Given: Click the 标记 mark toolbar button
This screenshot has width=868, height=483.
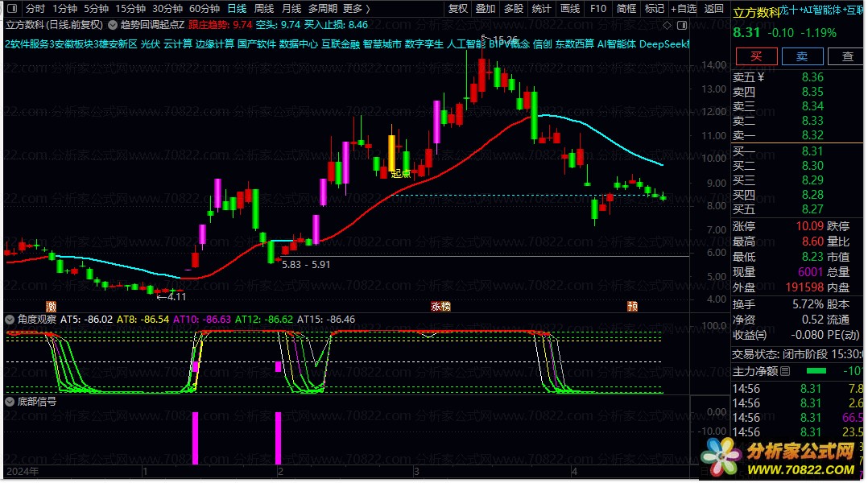Looking at the screenshot, I should coord(655,8).
